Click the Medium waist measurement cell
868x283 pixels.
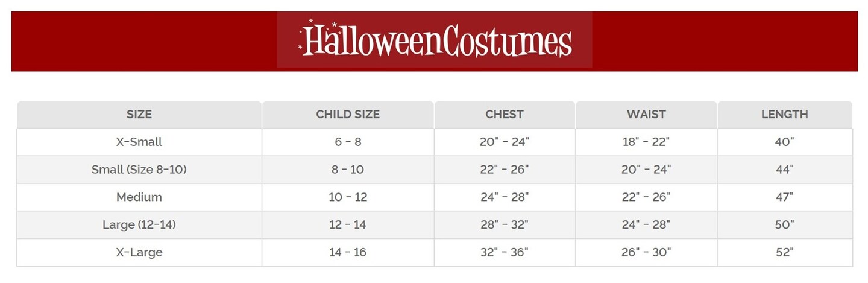646,197
